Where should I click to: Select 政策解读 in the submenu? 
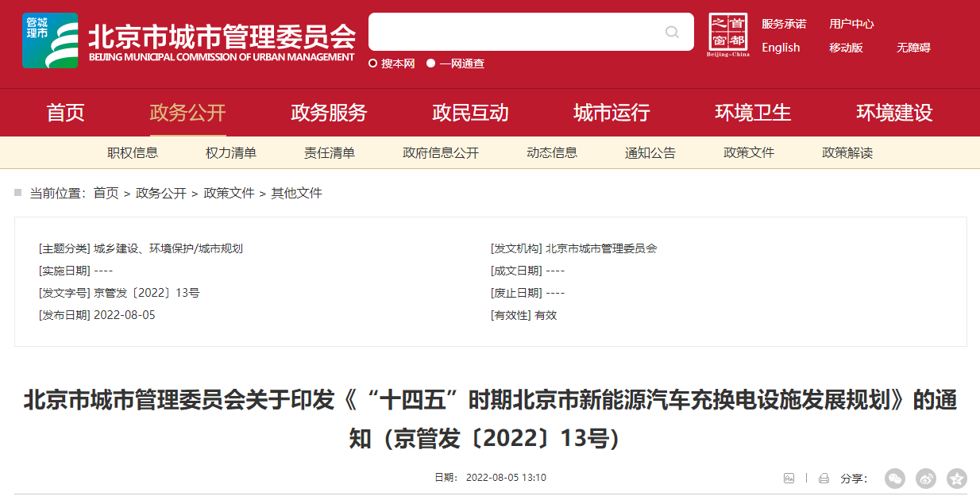coord(847,152)
